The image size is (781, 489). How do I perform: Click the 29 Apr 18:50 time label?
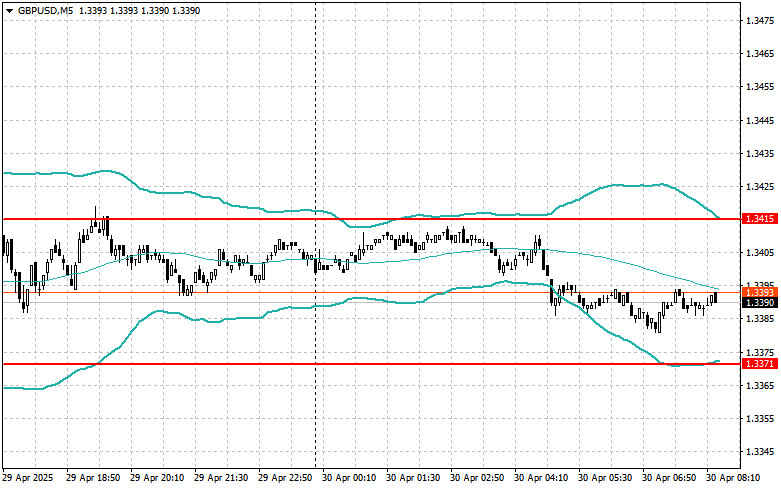pos(93,478)
